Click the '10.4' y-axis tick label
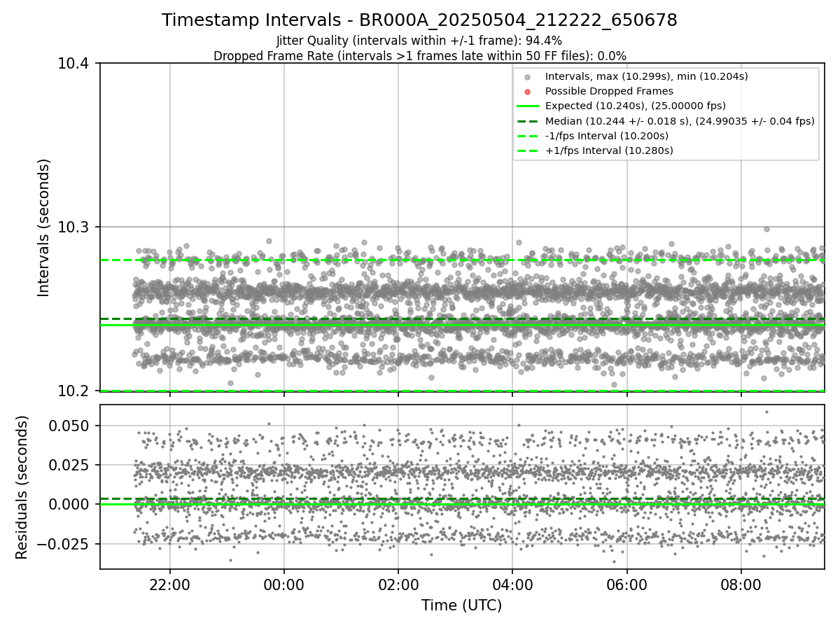The image size is (840, 630). click(x=75, y=64)
